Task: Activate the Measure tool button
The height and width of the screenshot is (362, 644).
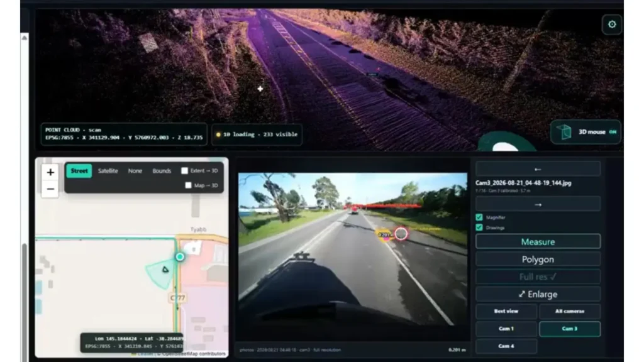Action: pos(538,242)
